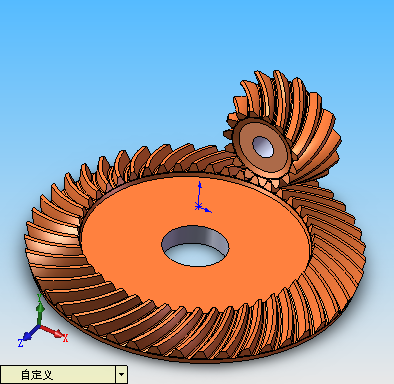The image size is (394, 384).
Task: Click empty blue background above the gears
Action: pyautogui.click(x=133, y=67)
